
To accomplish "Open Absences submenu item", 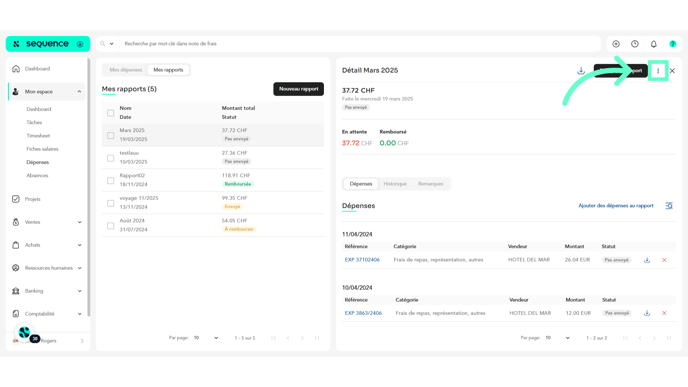I will [x=37, y=176].
